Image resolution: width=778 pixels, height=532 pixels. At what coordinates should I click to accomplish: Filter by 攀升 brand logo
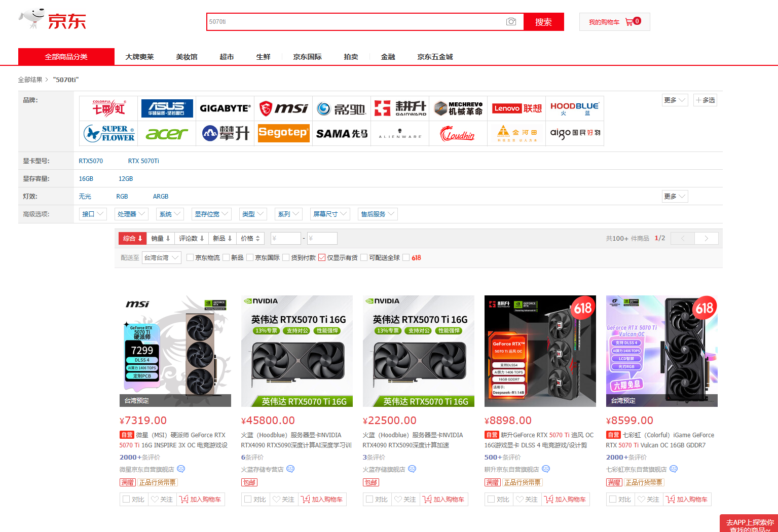pyautogui.click(x=225, y=133)
